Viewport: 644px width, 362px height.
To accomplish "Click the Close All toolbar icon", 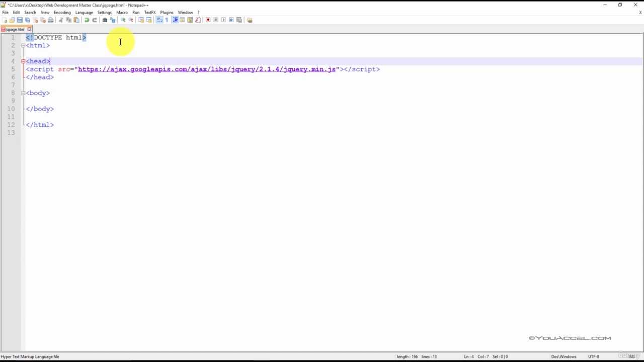I will (x=43, y=20).
